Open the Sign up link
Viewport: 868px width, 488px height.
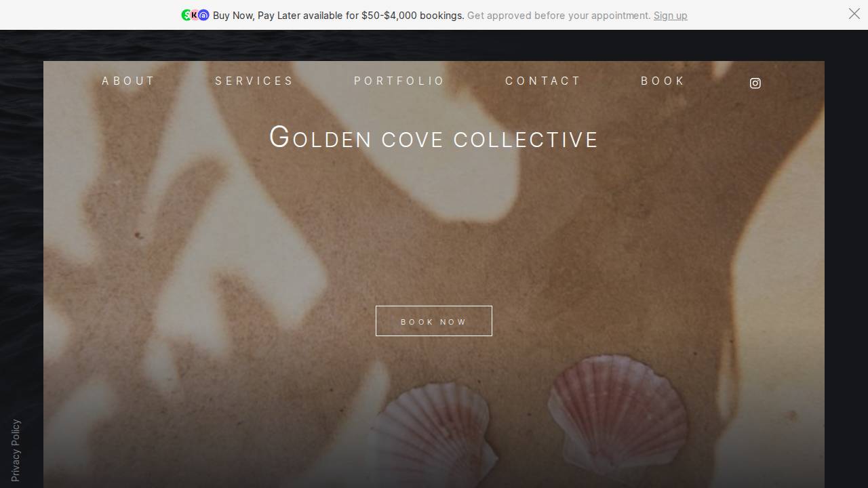point(670,16)
